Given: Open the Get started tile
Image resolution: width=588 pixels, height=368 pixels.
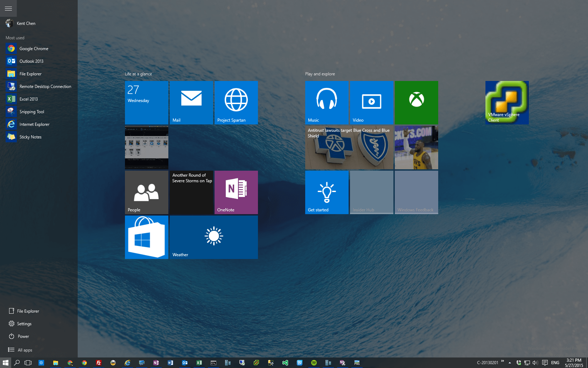Looking at the screenshot, I should [x=327, y=192].
